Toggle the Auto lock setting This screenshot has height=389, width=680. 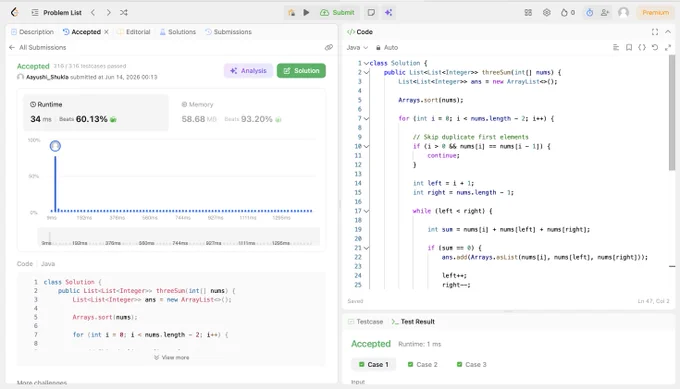[387, 47]
